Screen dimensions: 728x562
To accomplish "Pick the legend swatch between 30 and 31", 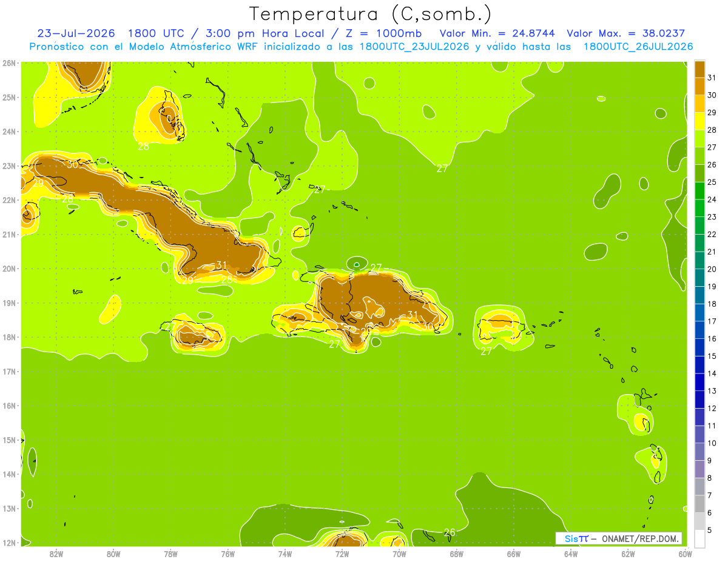I will point(699,86).
